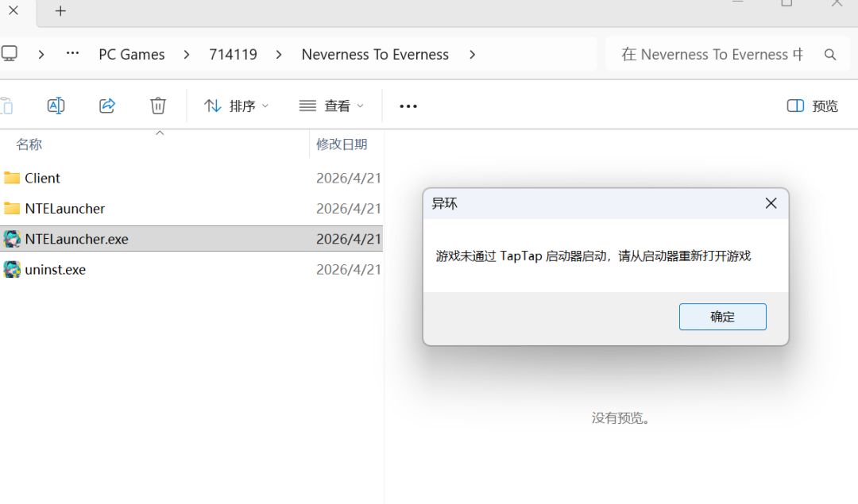Select Neverness To Everness breadcrumb
Screen dimensions: 858x504
375,55
